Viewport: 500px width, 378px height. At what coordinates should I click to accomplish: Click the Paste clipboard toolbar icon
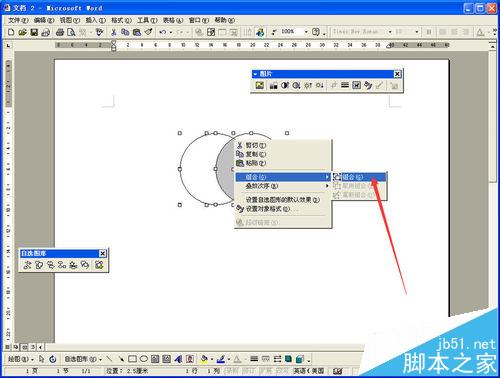click(x=136, y=32)
